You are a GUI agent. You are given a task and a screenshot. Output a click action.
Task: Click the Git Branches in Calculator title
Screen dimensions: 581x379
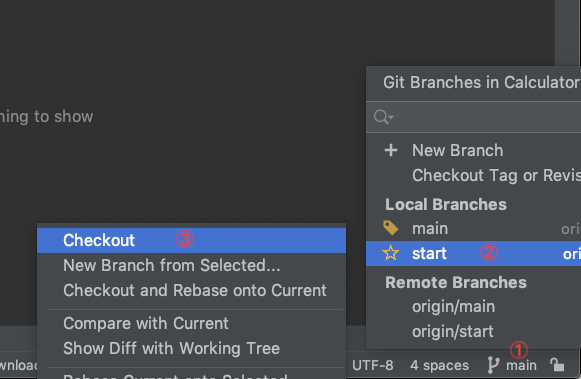[481, 83]
